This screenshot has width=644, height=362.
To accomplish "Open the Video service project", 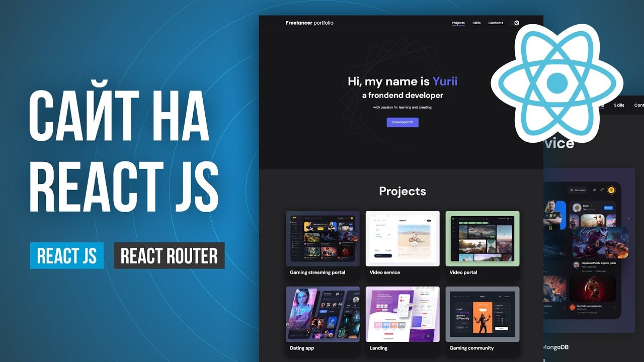I will click(x=403, y=239).
